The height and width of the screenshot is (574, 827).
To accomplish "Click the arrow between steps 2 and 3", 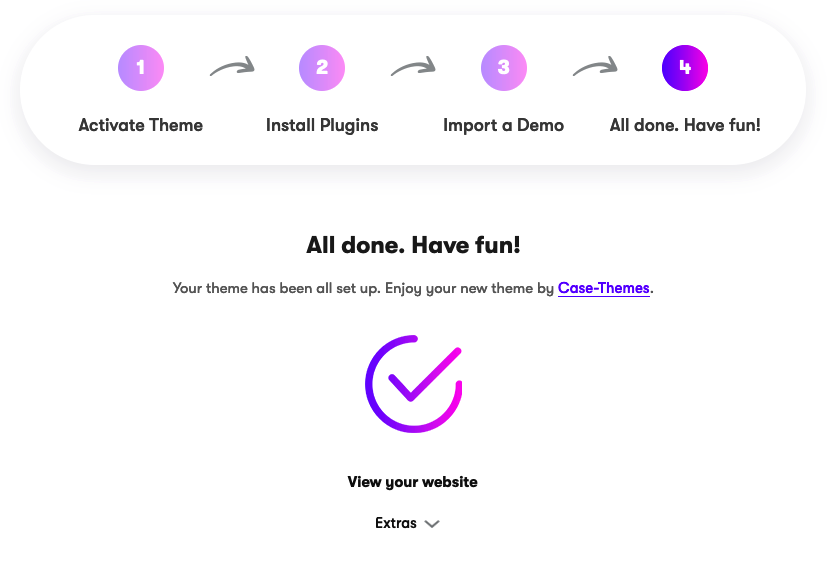I will (x=413, y=66).
